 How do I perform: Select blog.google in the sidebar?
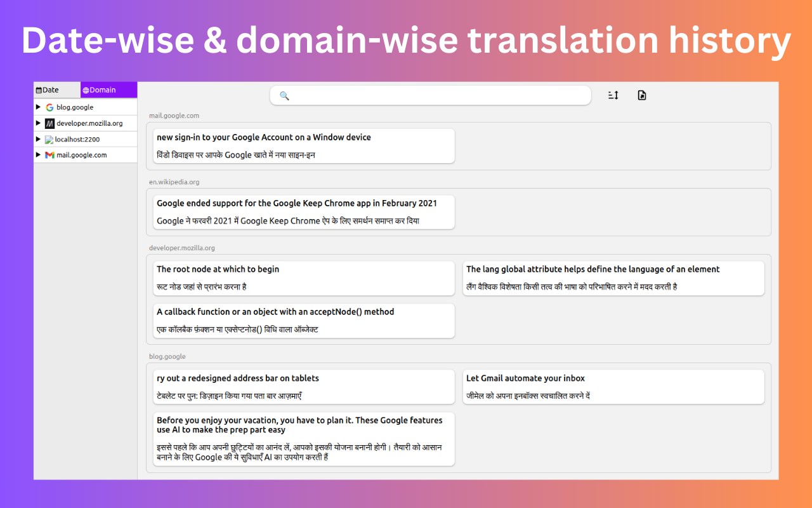tap(85, 107)
